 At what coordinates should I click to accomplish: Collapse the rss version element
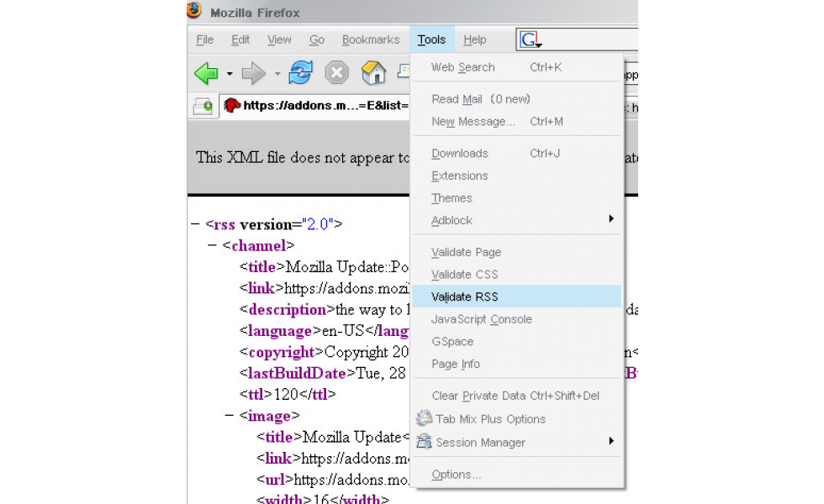pyautogui.click(x=195, y=224)
